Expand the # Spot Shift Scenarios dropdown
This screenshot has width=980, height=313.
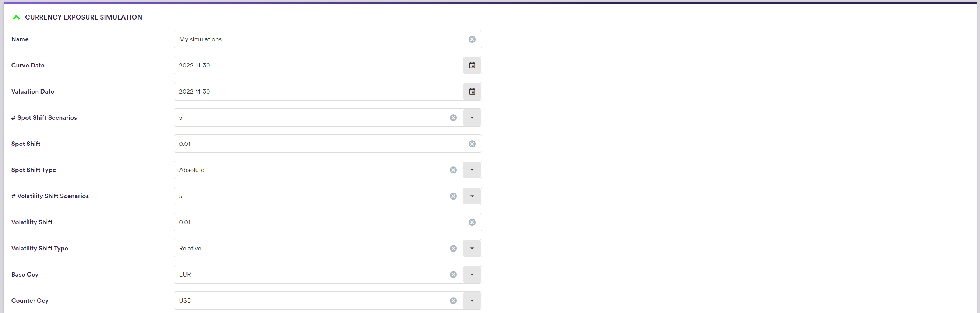click(472, 118)
